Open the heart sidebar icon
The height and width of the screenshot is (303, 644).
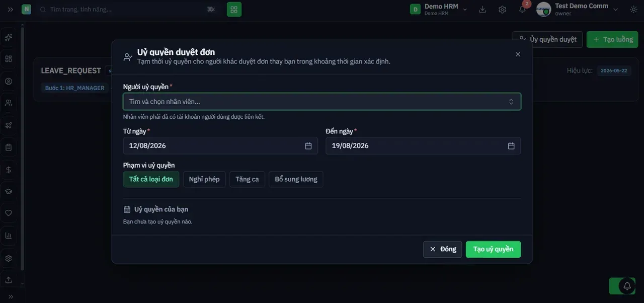click(9, 213)
